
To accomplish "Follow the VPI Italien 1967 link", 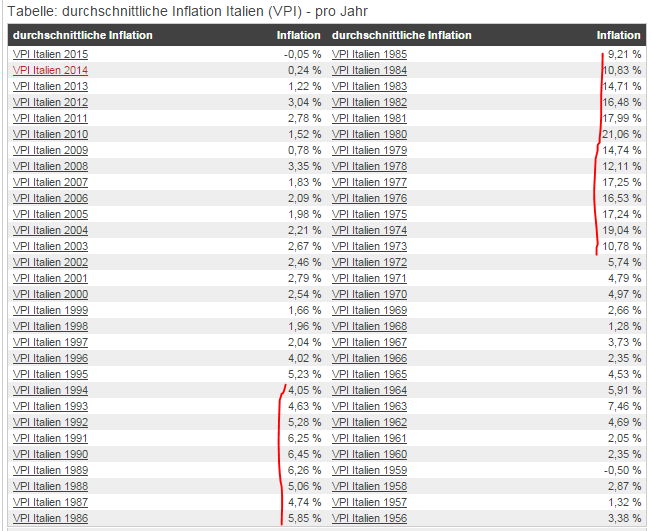I will (369, 342).
